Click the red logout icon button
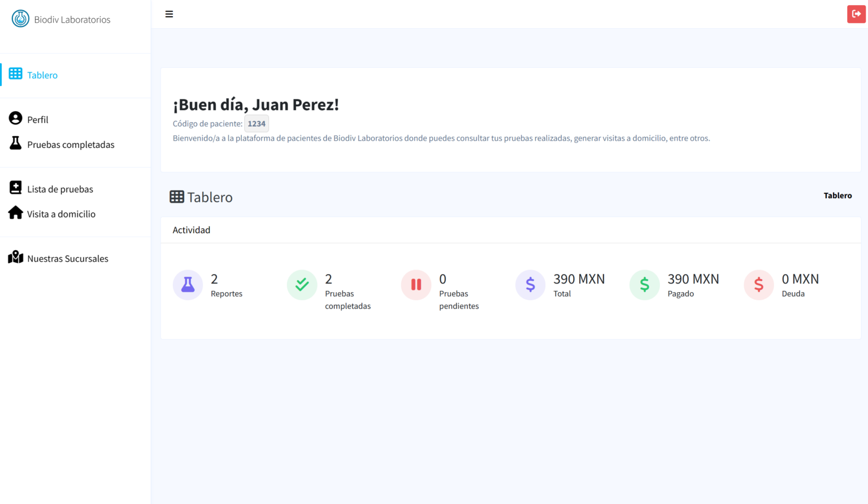The image size is (868, 504). pos(856,14)
